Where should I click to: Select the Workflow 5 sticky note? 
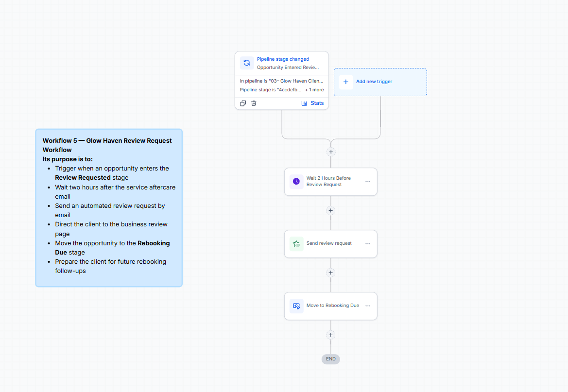(109, 208)
